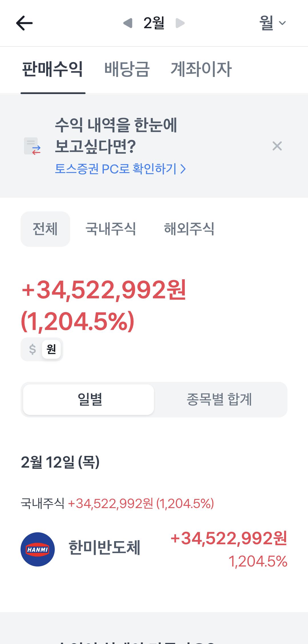This screenshot has height=644, width=308.
Task: Switch to the 배당금 tab
Action: (x=127, y=69)
